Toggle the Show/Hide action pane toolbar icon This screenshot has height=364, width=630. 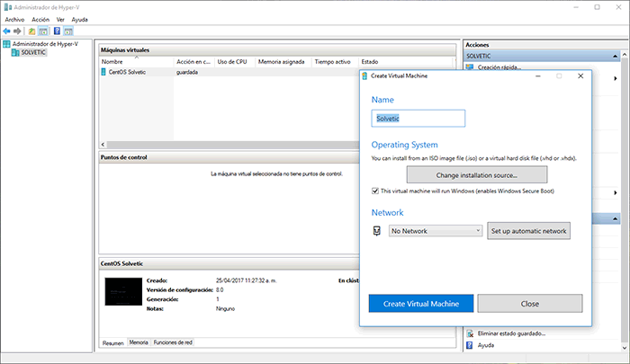point(68,31)
